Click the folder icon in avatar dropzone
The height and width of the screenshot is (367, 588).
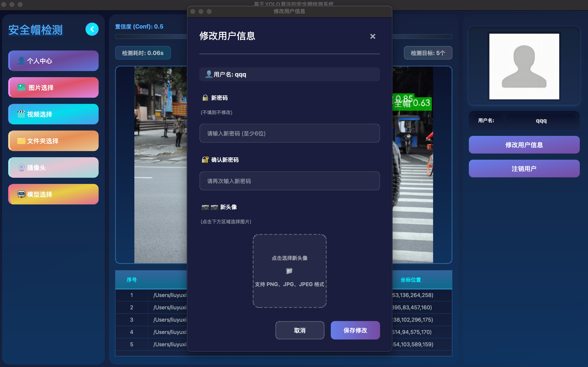pos(289,271)
